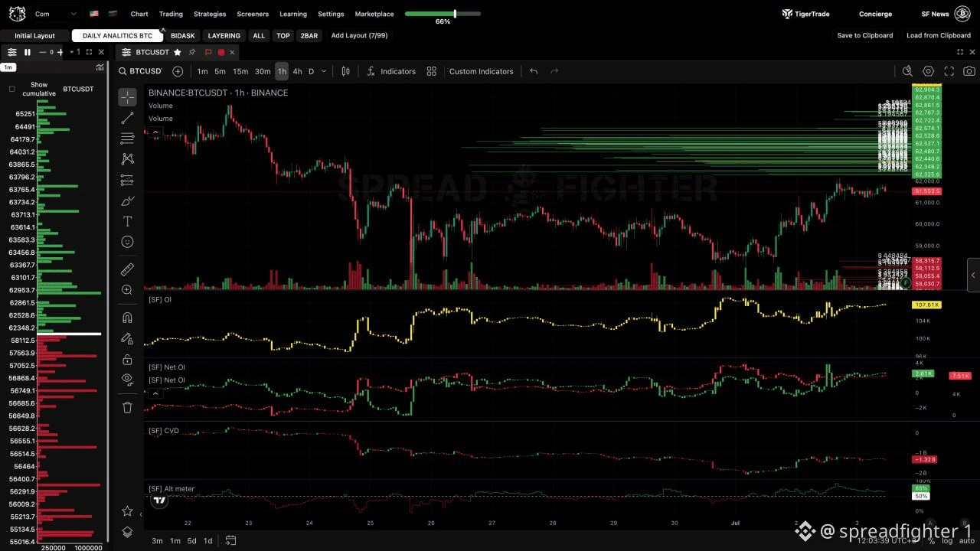Switch to the BIDASK layout tab
The image size is (980, 551).
click(182, 36)
